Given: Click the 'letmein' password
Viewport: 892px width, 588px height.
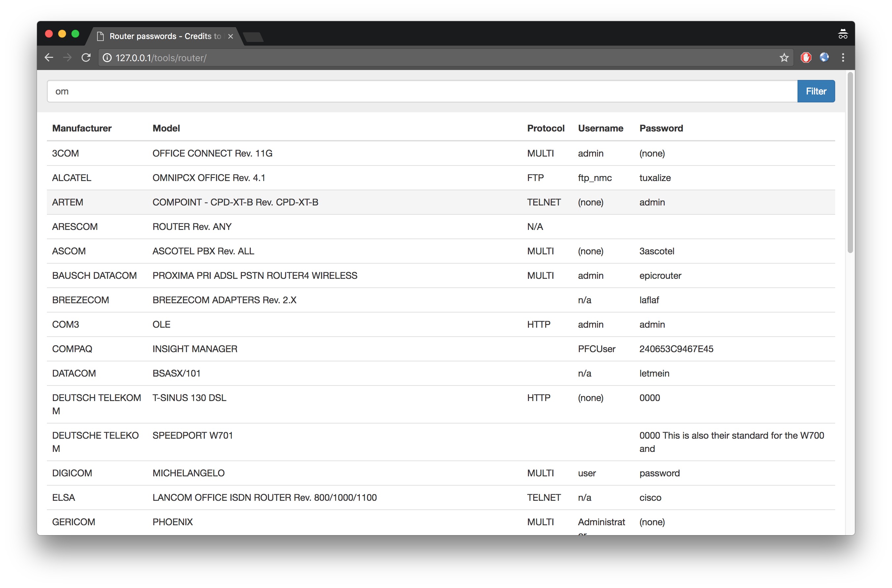Looking at the screenshot, I should tap(654, 373).
